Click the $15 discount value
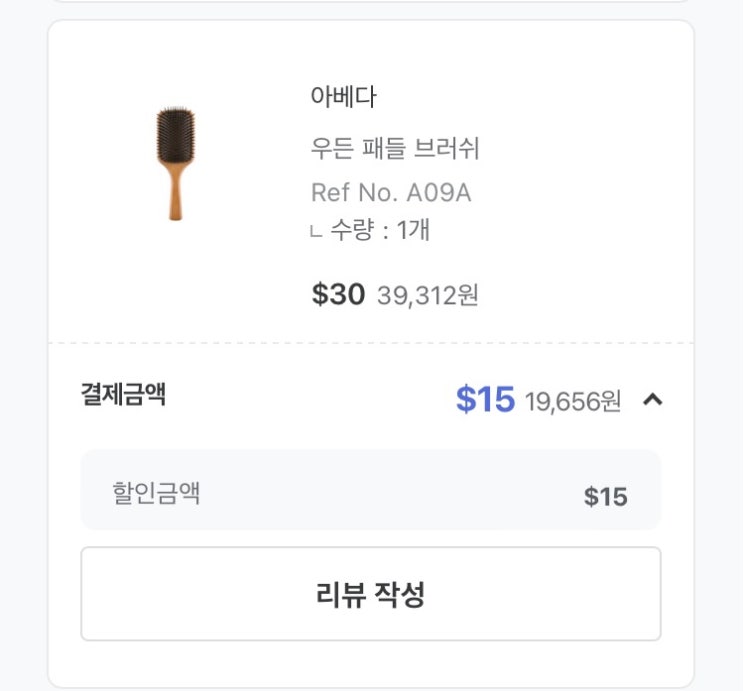Viewport: 743px width, 691px height. tap(605, 497)
